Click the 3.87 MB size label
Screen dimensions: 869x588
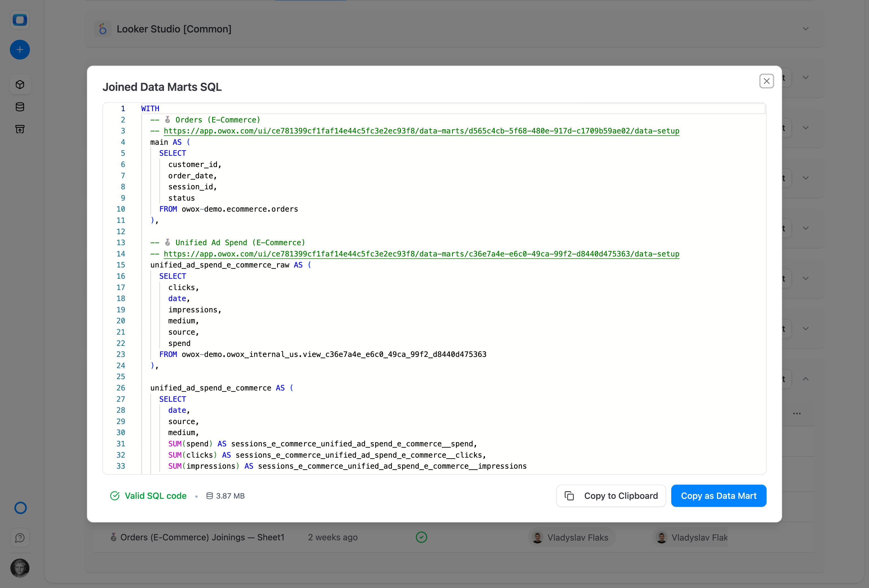click(230, 496)
